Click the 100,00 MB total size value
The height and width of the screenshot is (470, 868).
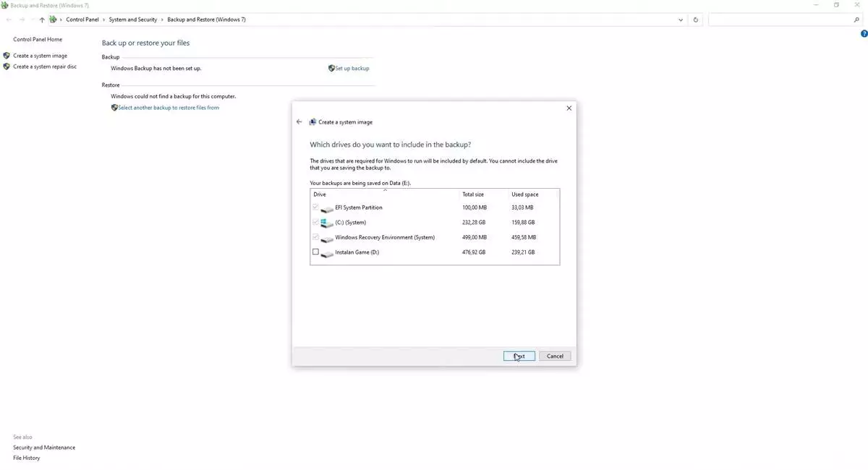475,208
